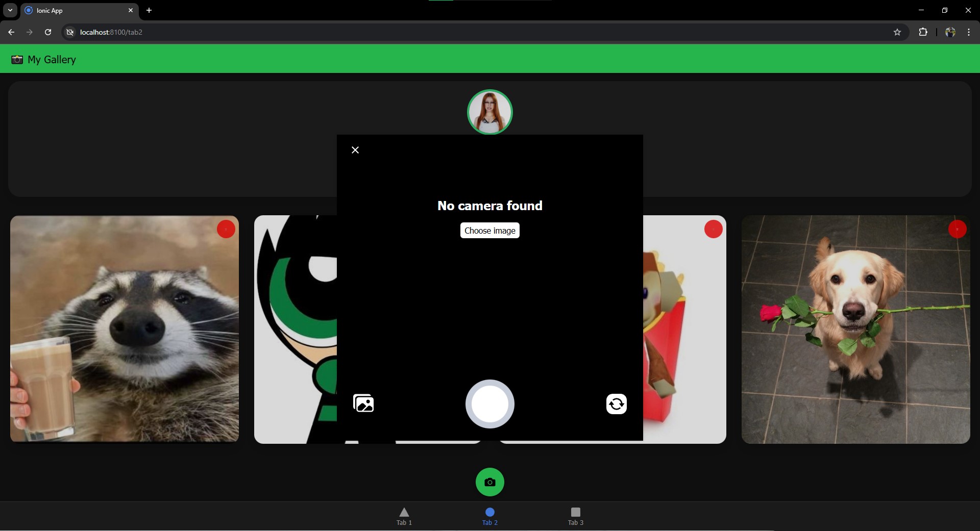View site information icon in address bar
This screenshot has width=980, height=531.
[70, 32]
